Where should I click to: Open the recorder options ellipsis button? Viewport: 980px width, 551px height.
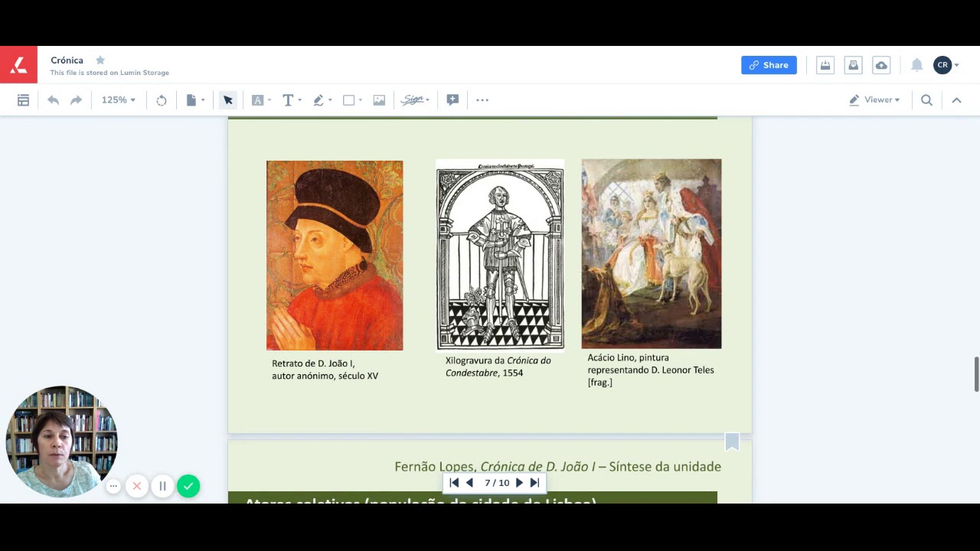pos(113,486)
